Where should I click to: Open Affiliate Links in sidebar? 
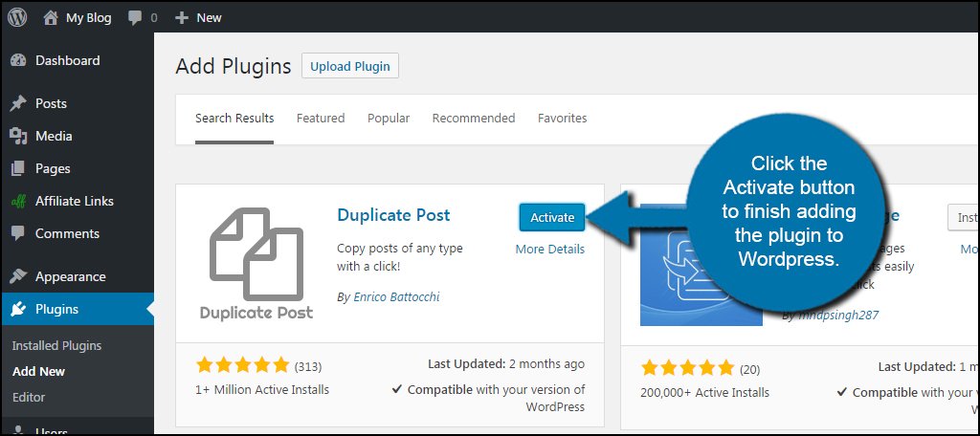click(x=77, y=201)
